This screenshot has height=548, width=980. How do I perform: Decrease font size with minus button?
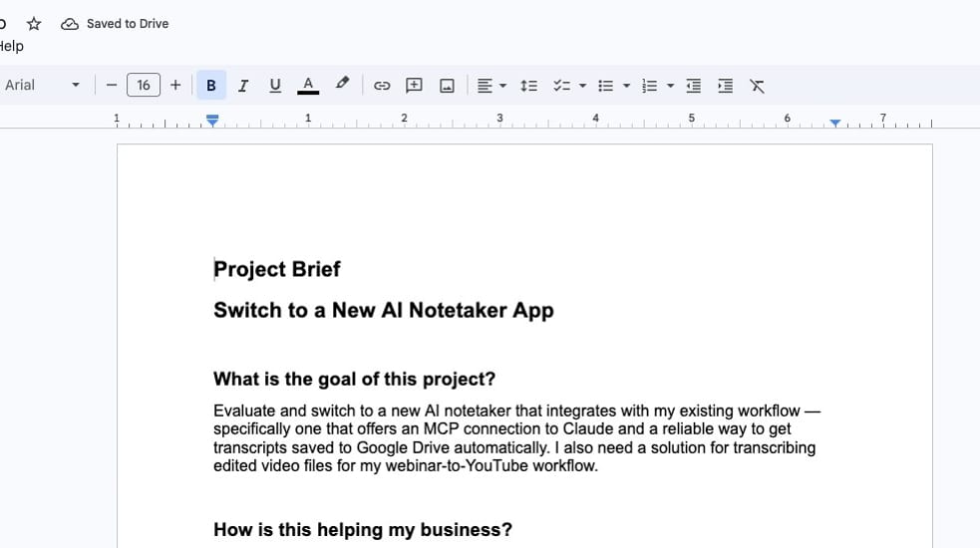[x=112, y=85]
